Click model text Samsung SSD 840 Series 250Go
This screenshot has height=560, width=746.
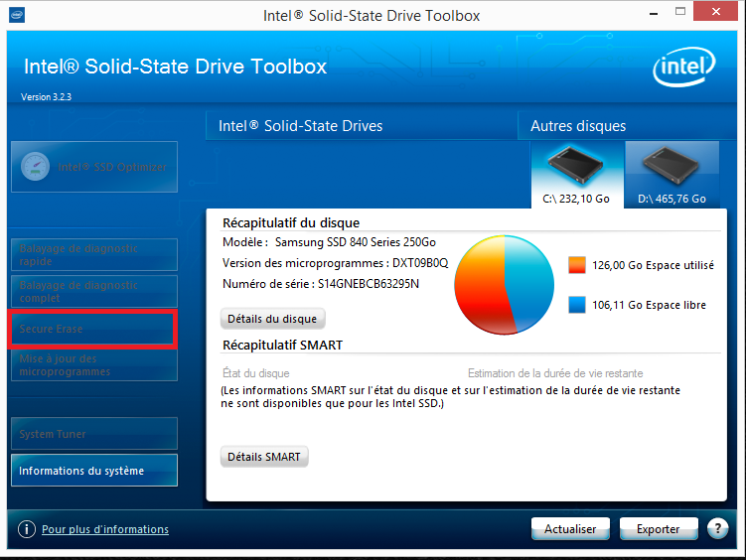pyautogui.click(x=356, y=242)
